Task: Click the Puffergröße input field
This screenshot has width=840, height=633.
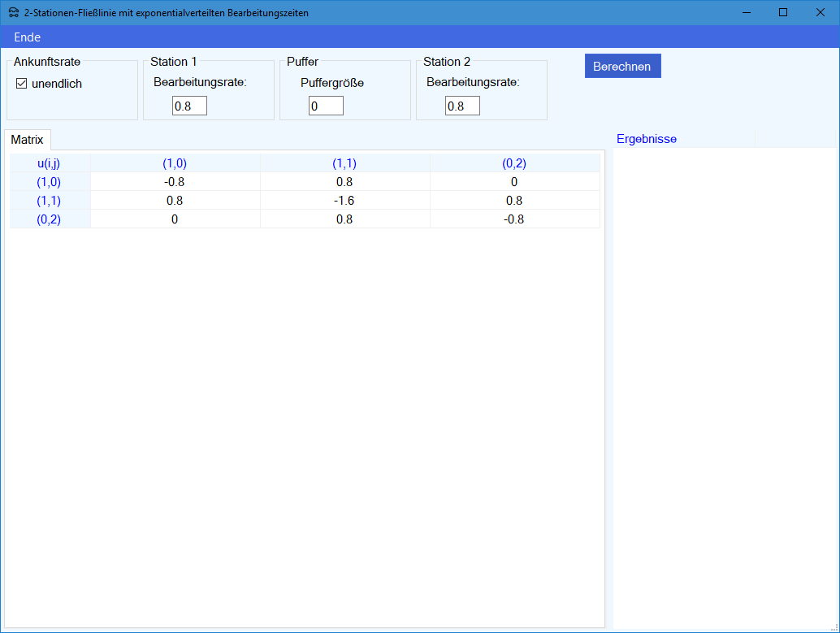Action: [x=326, y=106]
